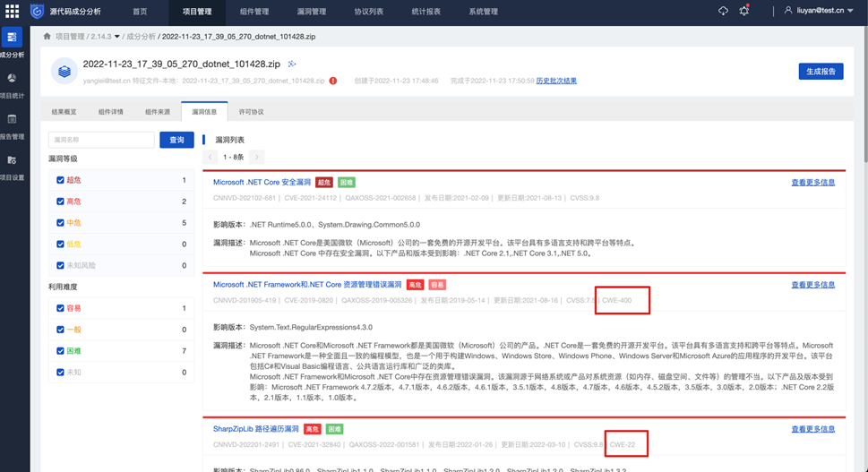Click the shield logo in header
The width and height of the screenshot is (868, 472).
[x=37, y=11]
